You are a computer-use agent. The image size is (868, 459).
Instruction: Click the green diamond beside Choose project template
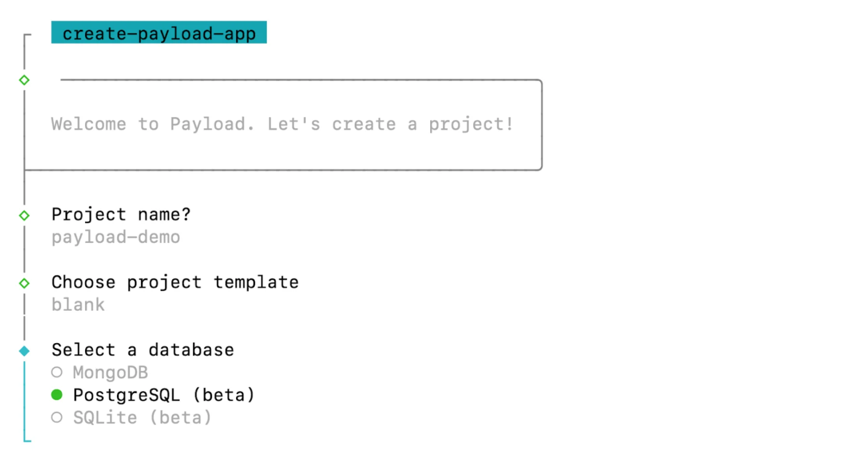pos(24,283)
